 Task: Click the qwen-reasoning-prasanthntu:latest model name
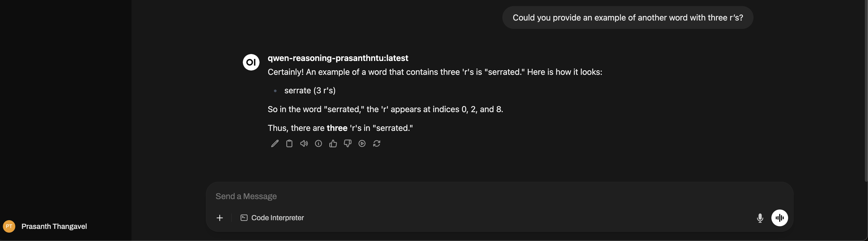point(338,58)
